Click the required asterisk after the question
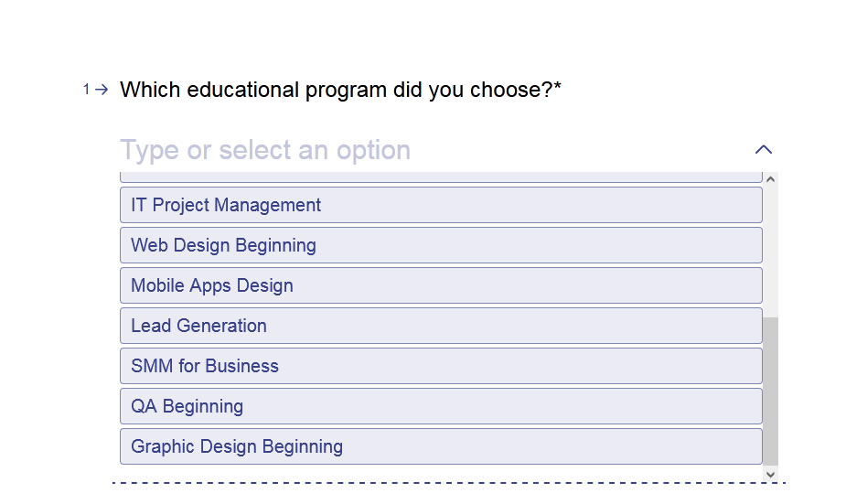Image resolution: width=846 pixels, height=504 pixels. click(x=557, y=86)
